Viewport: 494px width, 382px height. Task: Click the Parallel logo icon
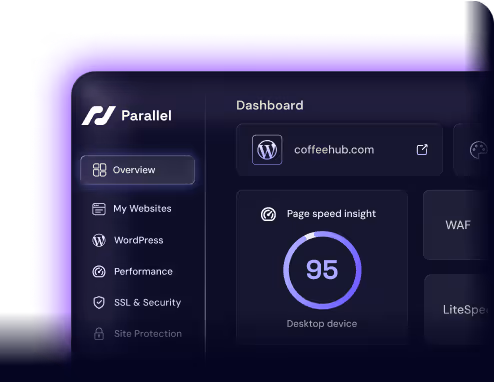click(99, 116)
